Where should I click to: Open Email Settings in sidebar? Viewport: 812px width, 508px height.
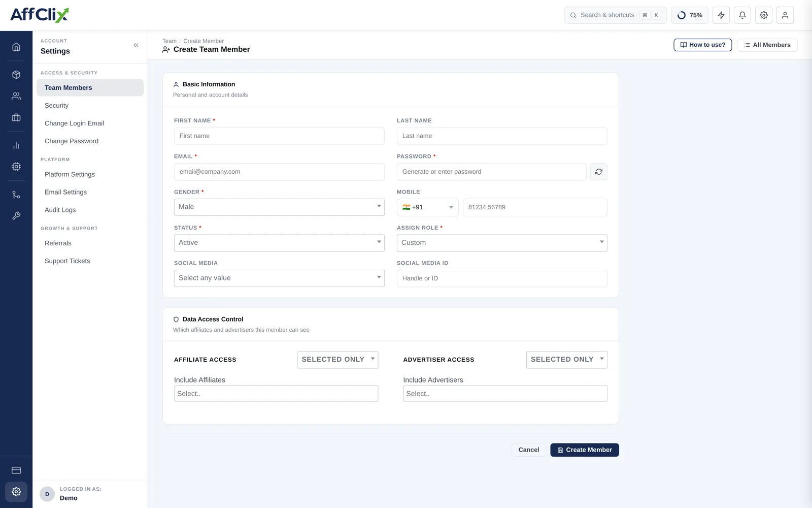click(x=90, y=192)
